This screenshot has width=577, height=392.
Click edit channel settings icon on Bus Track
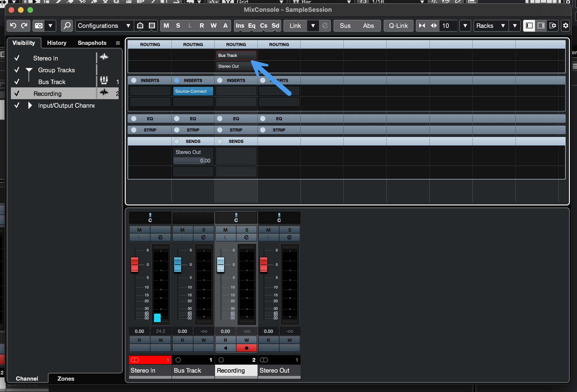pos(203,237)
